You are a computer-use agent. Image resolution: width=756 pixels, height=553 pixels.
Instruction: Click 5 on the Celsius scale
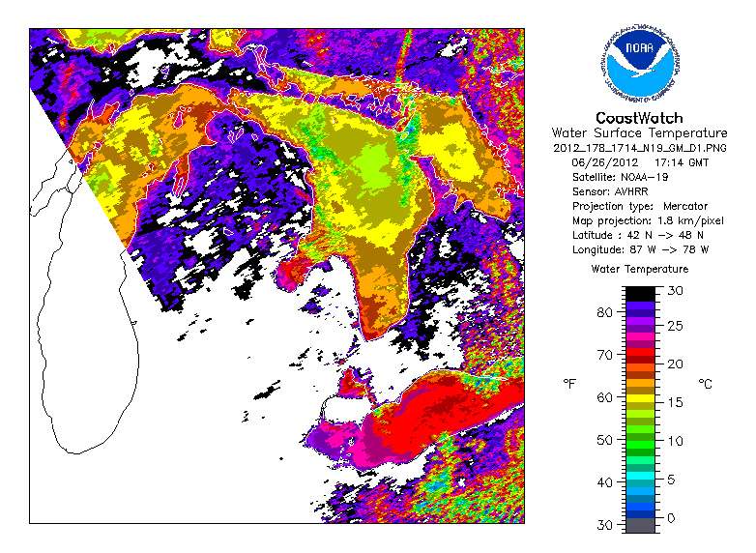(671, 480)
